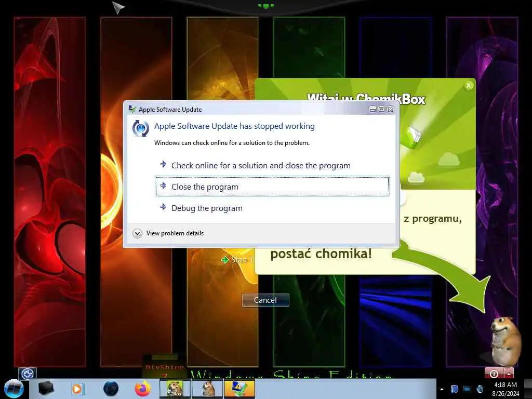
Task: Expand 'View problem details' chevron
Action: [x=137, y=233]
